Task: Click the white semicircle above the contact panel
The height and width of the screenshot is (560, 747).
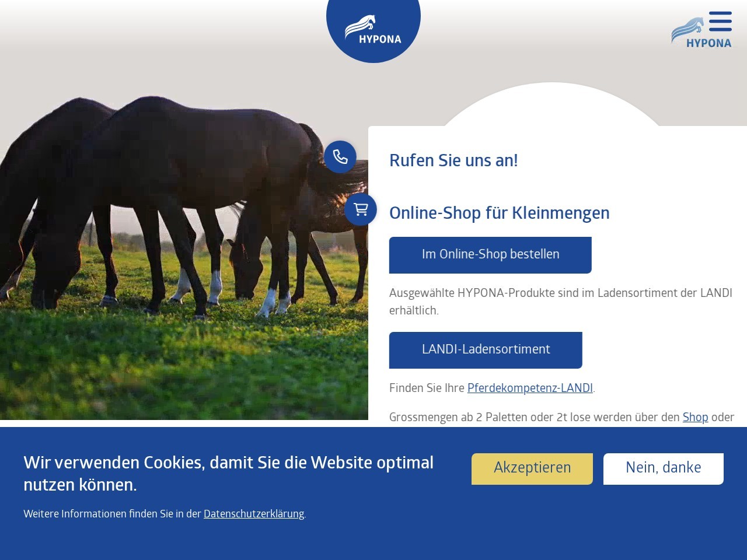Action: click(552, 104)
